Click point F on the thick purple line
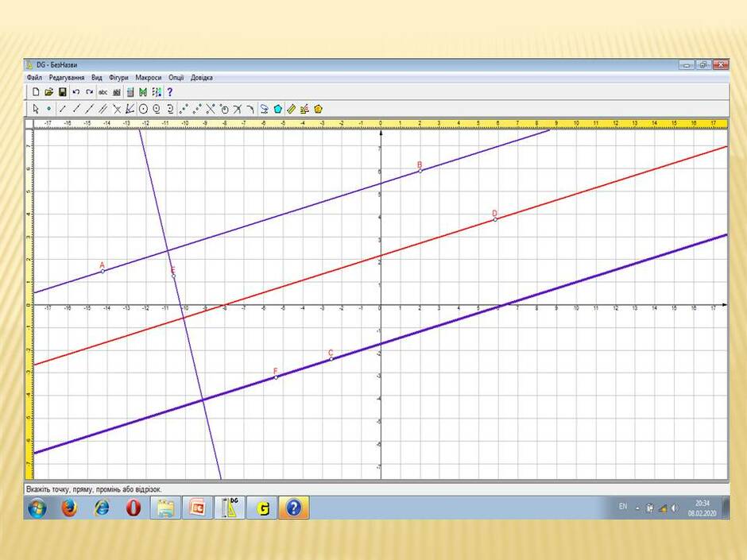The image size is (747, 560). pos(276,377)
